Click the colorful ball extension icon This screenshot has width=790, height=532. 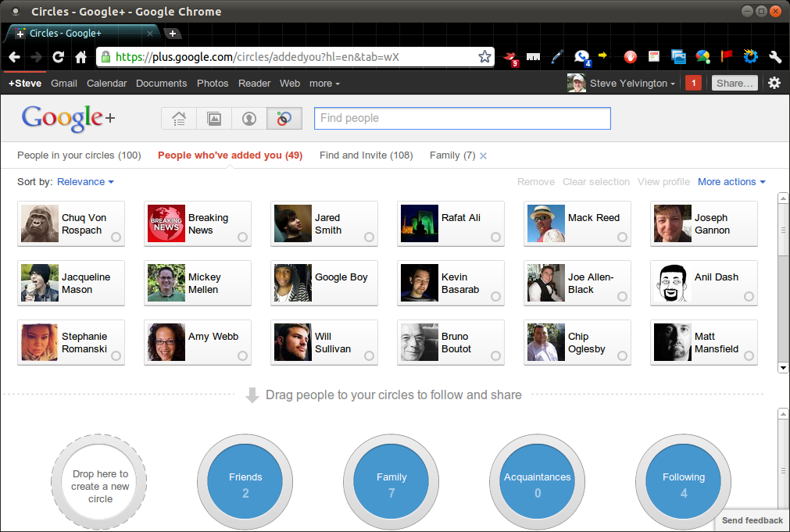[702, 57]
